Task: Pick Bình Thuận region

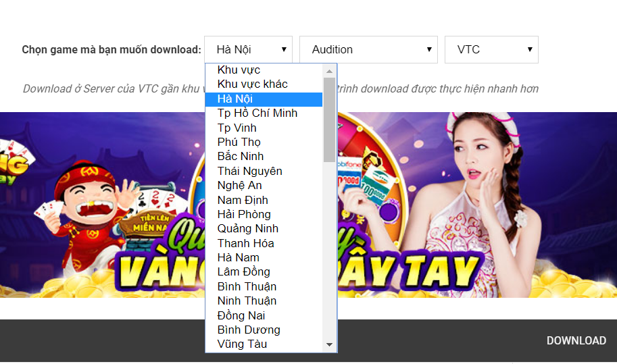Action: click(264, 286)
